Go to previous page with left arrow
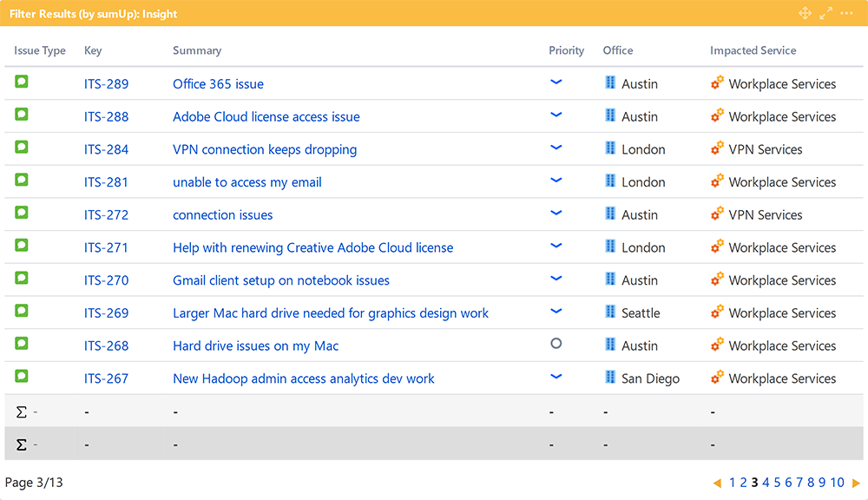This screenshot has height=500, width=868. click(717, 484)
